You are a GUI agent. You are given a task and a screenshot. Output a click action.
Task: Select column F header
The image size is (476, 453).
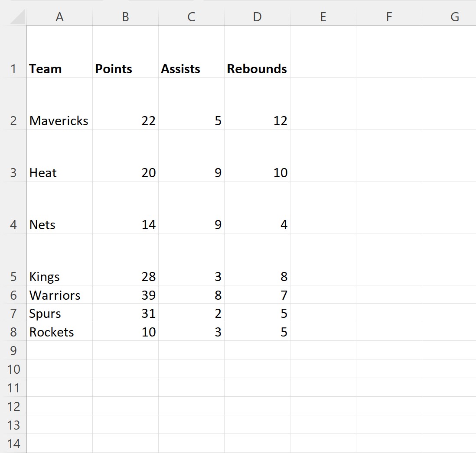389,17
